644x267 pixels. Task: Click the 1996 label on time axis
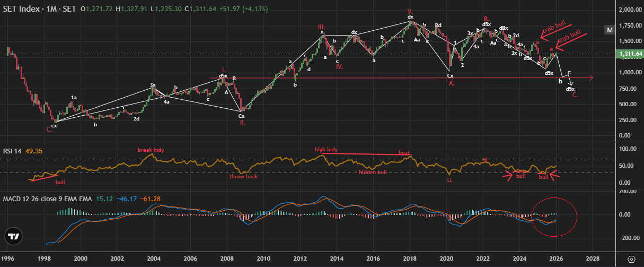(x=8, y=259)
